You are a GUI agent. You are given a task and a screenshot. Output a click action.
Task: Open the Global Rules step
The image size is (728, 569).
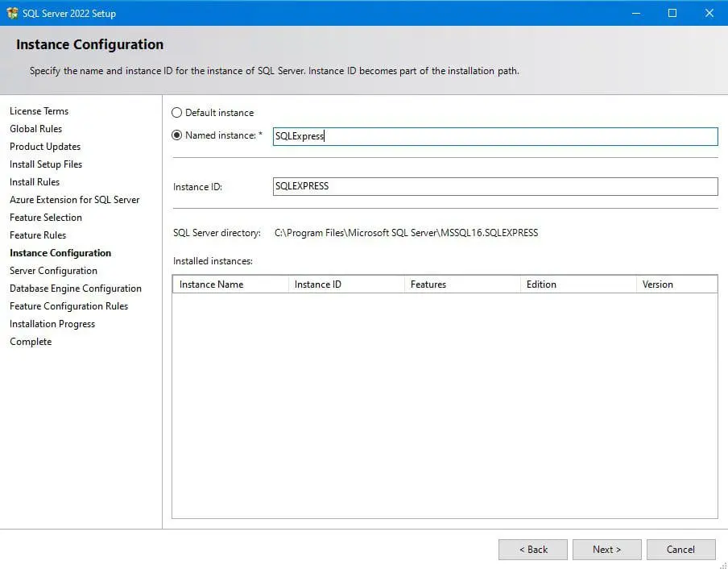tap(35, 128)
